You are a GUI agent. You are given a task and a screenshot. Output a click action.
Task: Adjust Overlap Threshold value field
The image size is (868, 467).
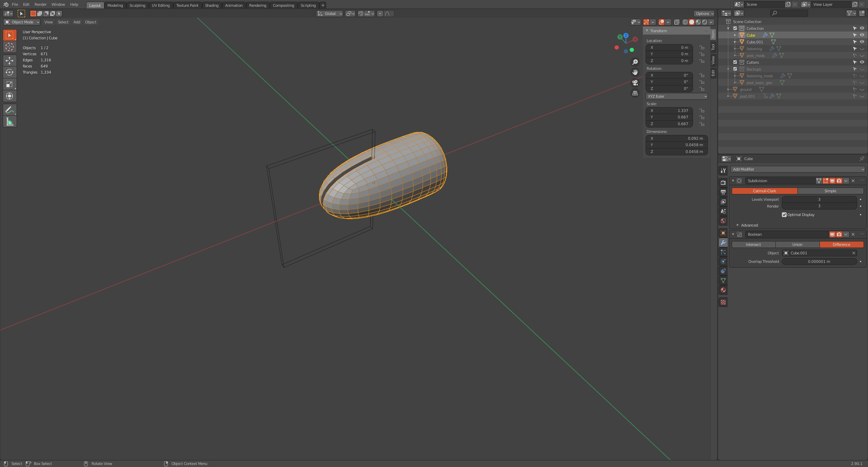pyautogui.click(x=819, y=261)
